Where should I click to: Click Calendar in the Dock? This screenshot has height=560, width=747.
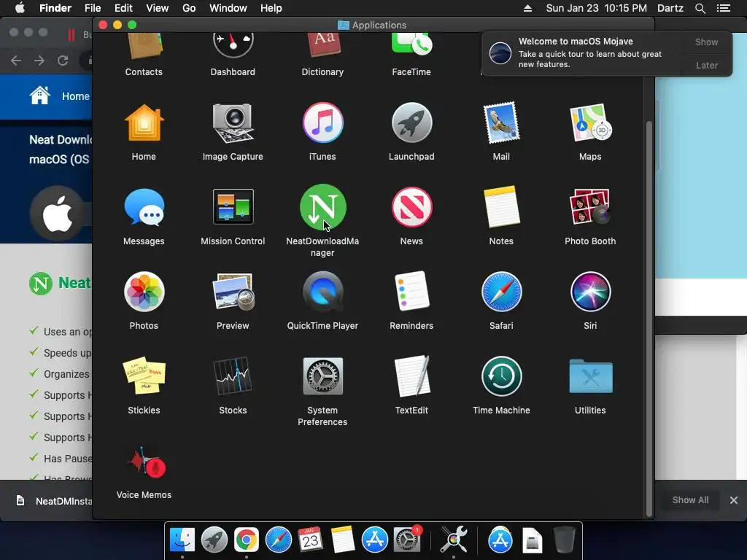tap(310, 540)
